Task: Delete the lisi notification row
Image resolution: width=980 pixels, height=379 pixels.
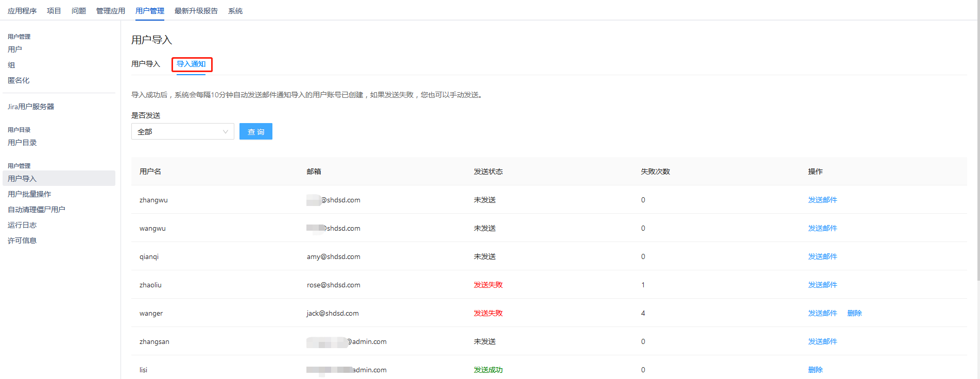Action: click(x=815, y=370)
